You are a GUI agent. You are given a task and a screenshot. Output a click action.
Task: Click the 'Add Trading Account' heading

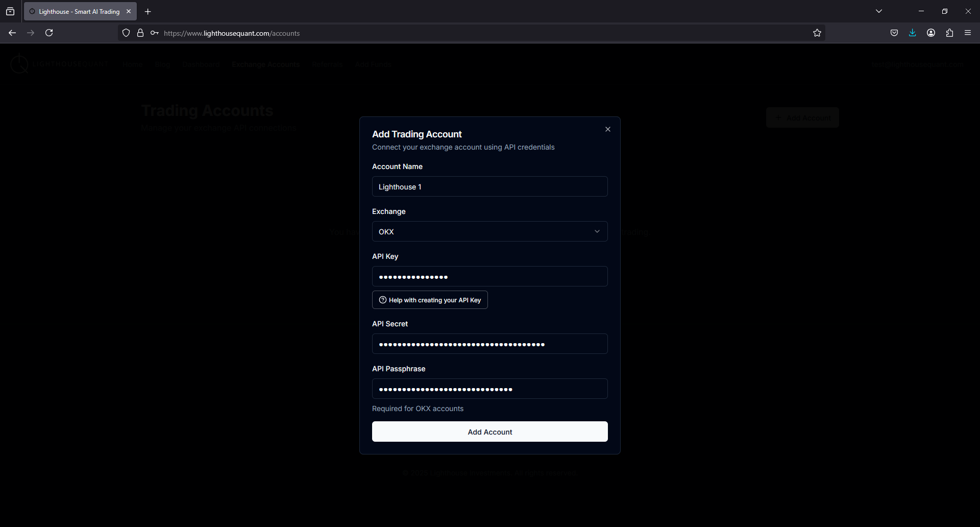click(x=416, y=134)
